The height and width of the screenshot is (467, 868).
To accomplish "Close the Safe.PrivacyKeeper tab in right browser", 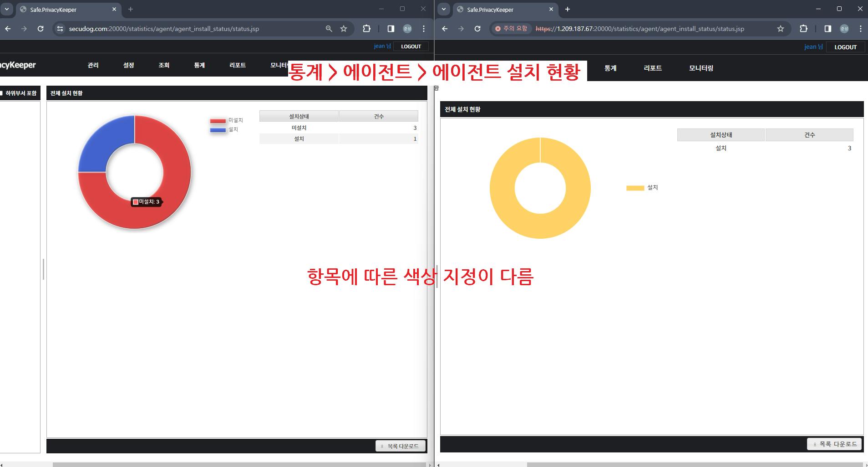I will click(x=551, y=9).
